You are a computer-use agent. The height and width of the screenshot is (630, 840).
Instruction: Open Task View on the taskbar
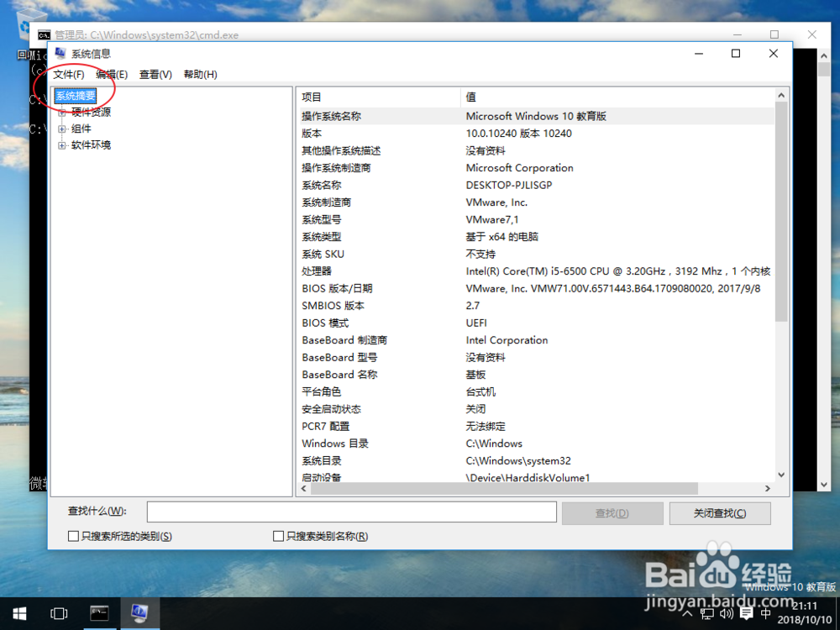(x=59, y=613)
